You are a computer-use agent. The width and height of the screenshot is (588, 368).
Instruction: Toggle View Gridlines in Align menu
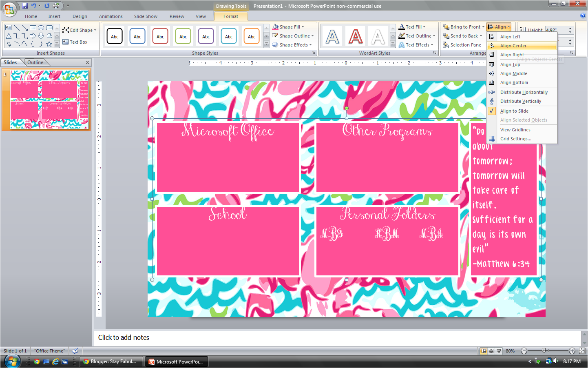(522, 130)
